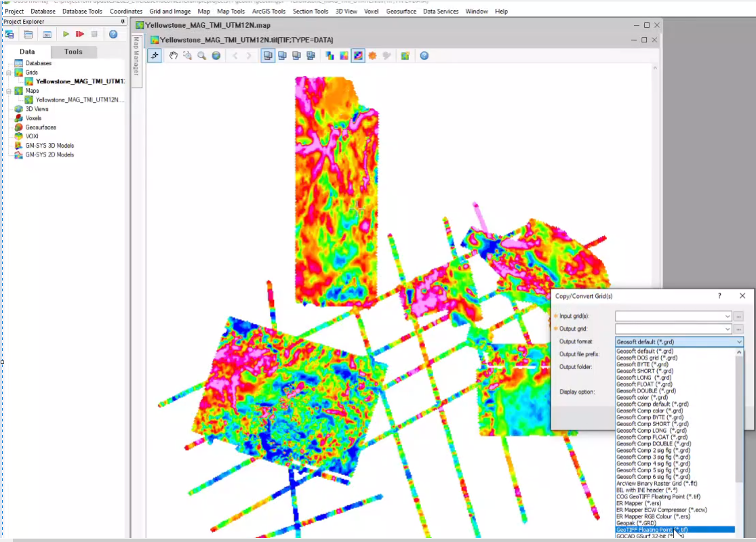Open the Map Tools menu
The width and height of the screenshot is (756, 542).
(231, 11)
